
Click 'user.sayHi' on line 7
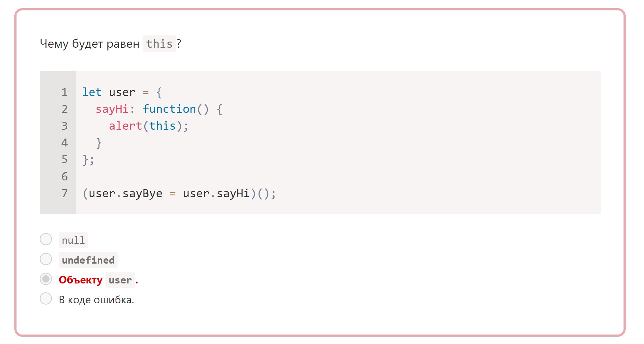click(217, 193)
